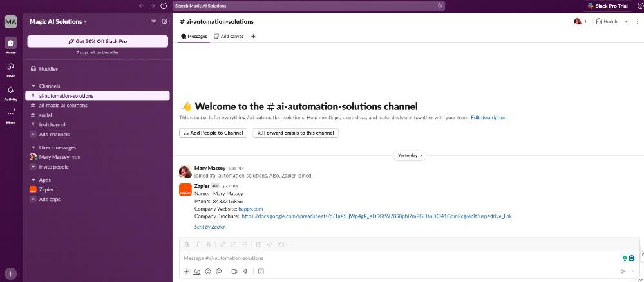The image size is (644, 282).
Task: Open the Edit description link
Action: coord(489,117)
